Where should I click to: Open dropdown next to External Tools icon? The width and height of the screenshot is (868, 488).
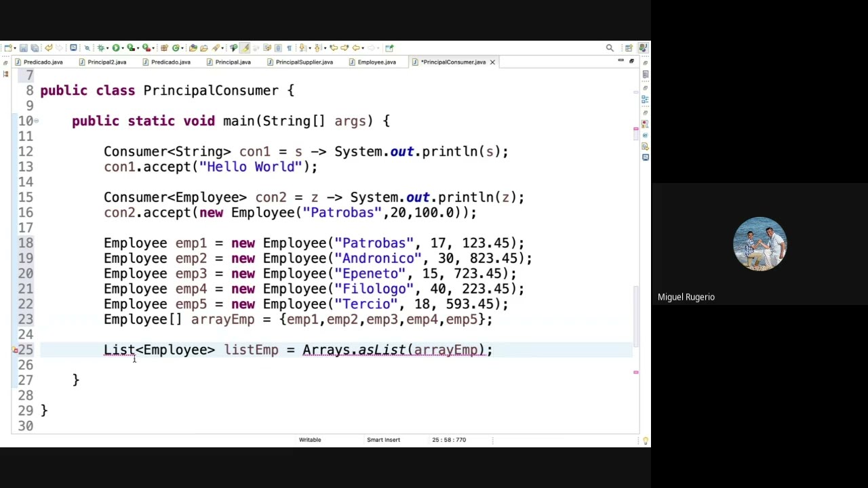pyautogui.click(x=153, y=48)
